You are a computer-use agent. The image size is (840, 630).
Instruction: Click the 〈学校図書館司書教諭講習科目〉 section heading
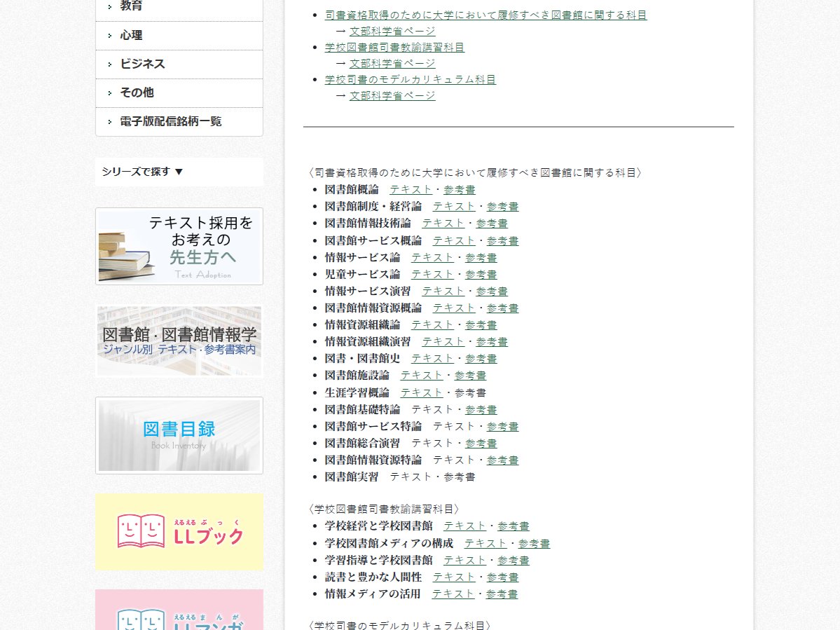(x=384, y=509)
